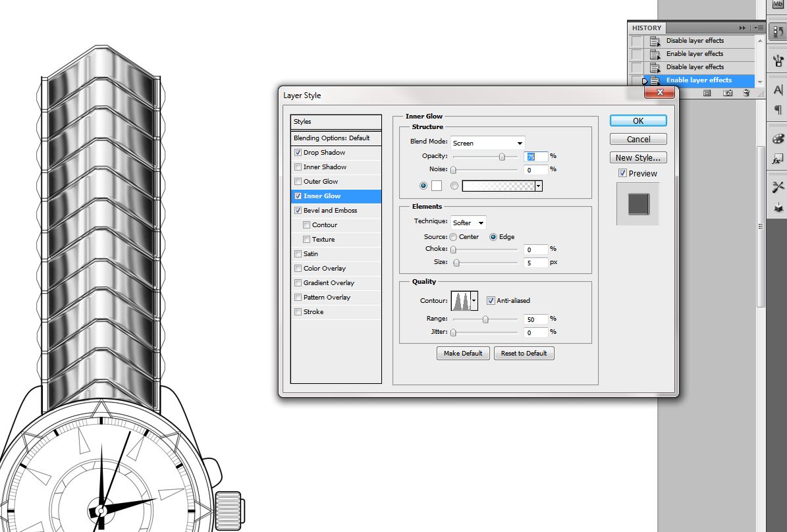Viewport: 787px width, 532px height.
Task: Click the Make Default button
Action: click(x=463, y=354)
